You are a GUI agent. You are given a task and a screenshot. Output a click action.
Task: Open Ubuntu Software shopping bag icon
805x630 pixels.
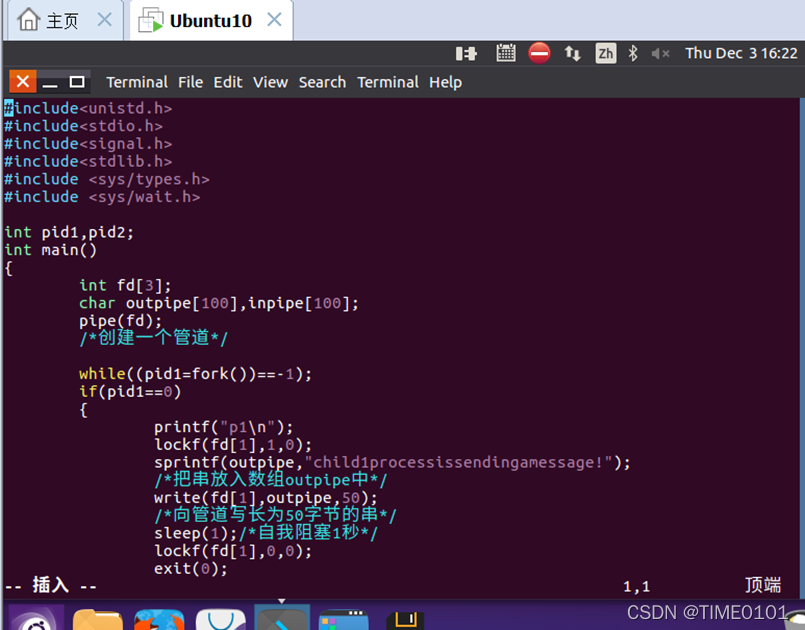[221, 619]
